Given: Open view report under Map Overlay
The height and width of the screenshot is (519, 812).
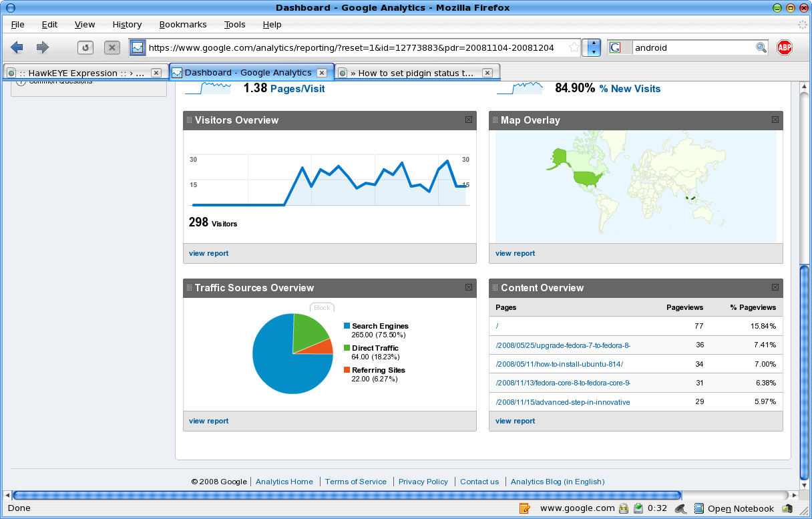Looking at the screenshot, I should click(x=515, y=253).
